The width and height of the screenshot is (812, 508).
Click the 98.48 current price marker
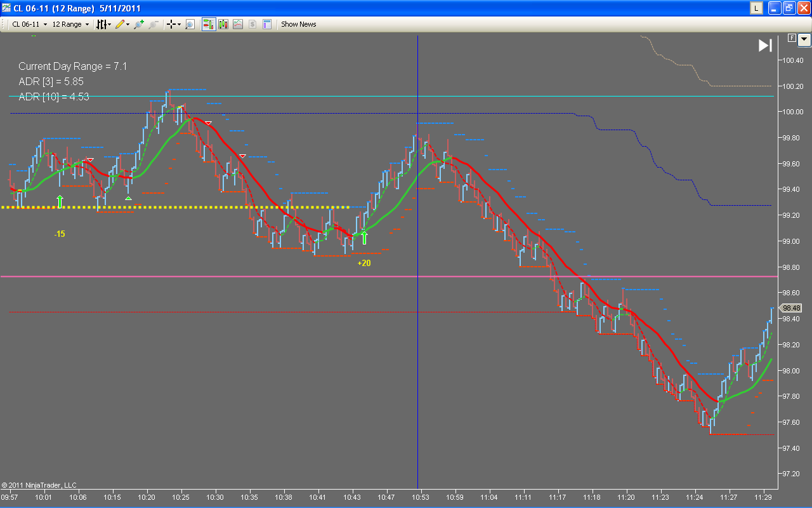(x=792, y=308)
